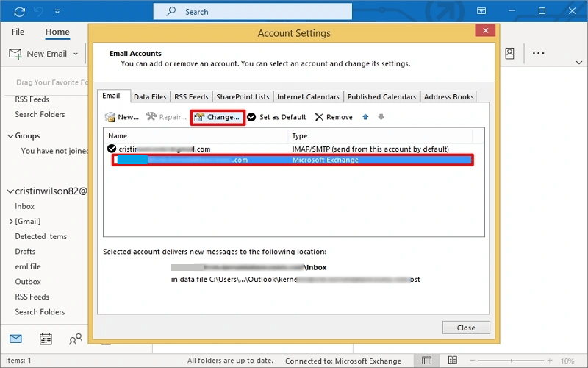Open the Mail view icon in navigation bar
Screen dimensions: 588x368
pyautogui.click(x=15, y=339)
